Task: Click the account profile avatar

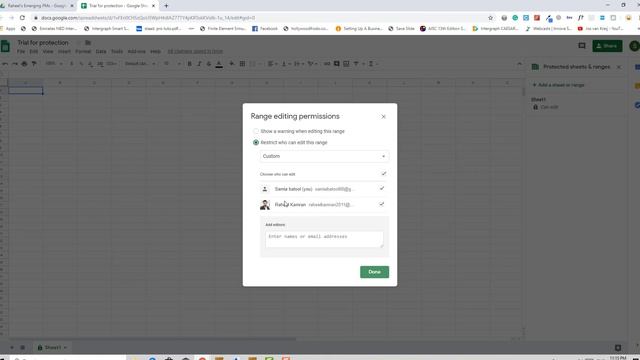Action: pyautogui.click(x=634, y=46)
